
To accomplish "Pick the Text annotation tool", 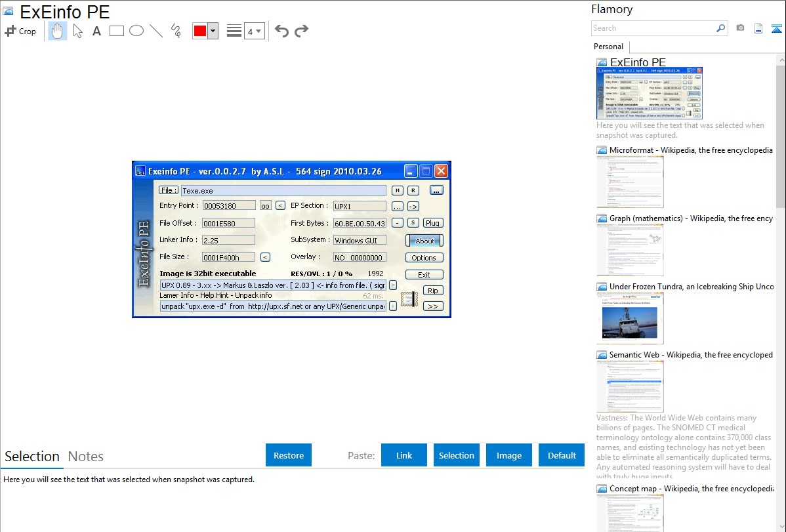I will point(96,31).
